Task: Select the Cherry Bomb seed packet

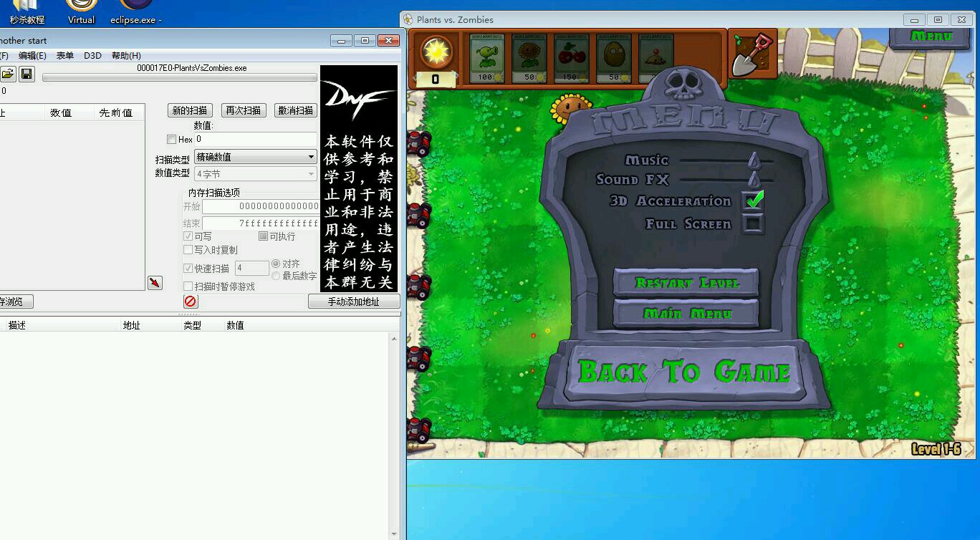Action: 572,57
